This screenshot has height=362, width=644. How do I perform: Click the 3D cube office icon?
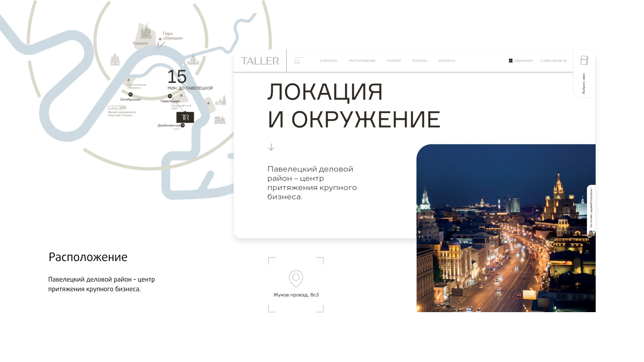pyautogui.click(x=584, y=60)
